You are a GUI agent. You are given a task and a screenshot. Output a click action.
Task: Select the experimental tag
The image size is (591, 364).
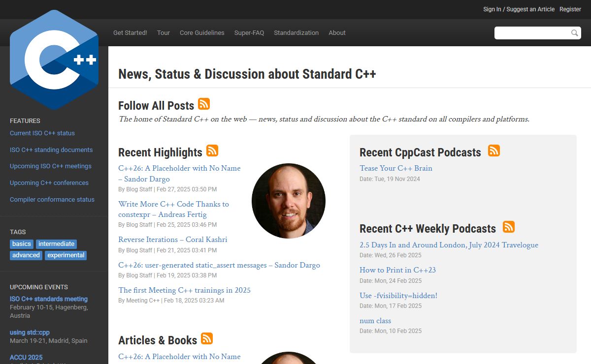pos(66,255)
